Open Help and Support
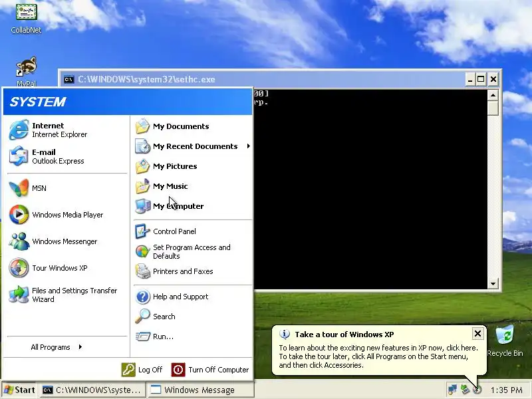This screenshot has height=399, width=532. click(x=193, y=297)
